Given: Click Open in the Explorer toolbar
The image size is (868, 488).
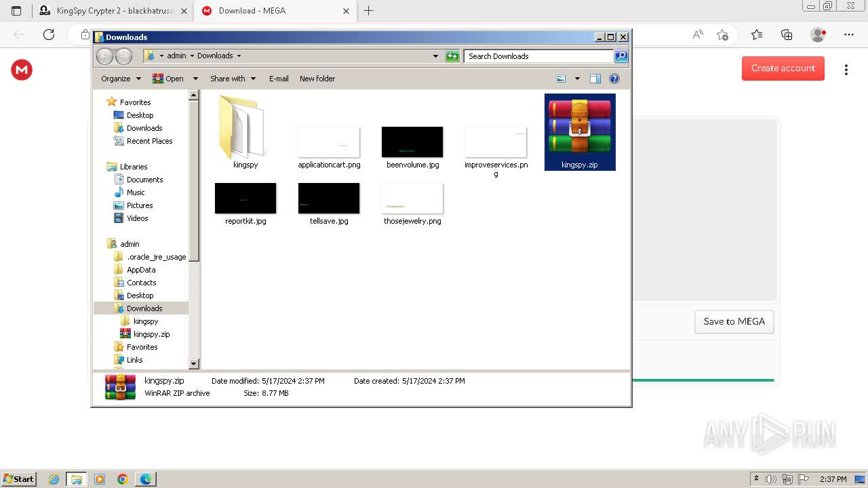Looking at the screenshot, I should (169, 79).
